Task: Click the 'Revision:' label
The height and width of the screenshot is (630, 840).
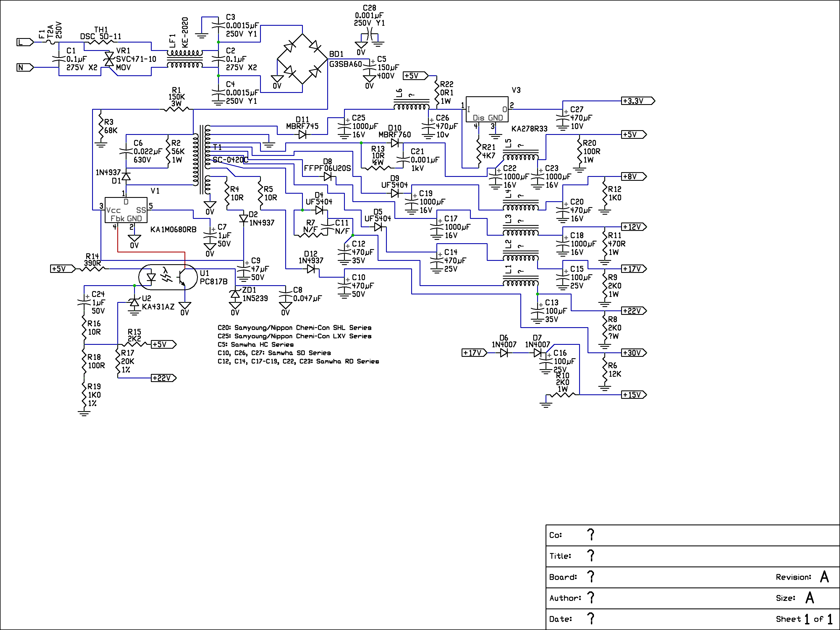Action: pos(793,577)
